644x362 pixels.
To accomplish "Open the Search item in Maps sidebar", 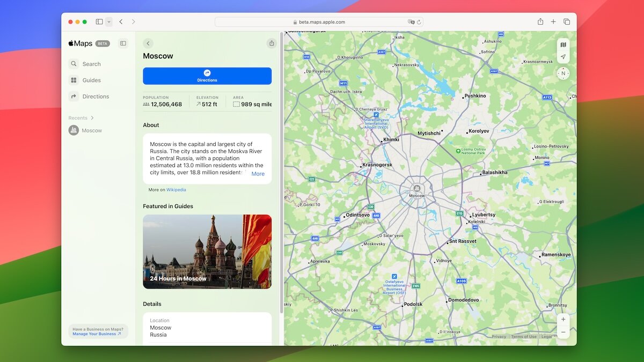I will 85,64.
